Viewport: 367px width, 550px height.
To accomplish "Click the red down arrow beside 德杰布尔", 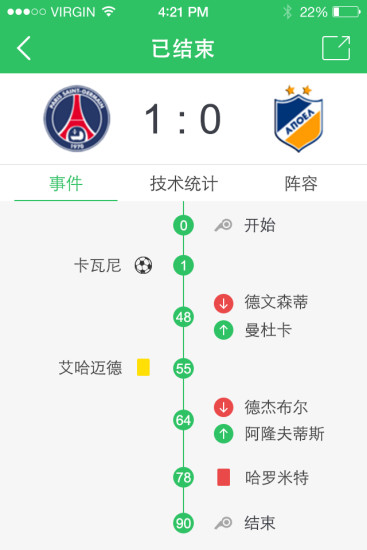I will pyautogui.click(x=223, y=407).
